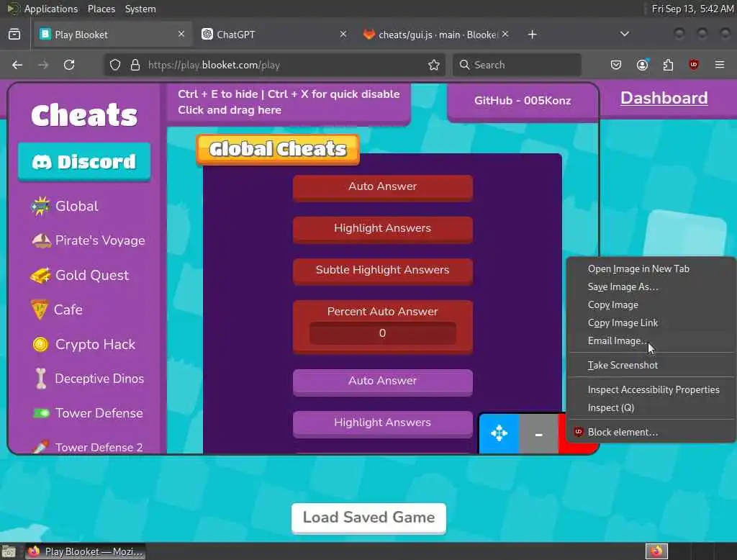Screen dimensions: 737x560
Task: Select Tower Defense cheats
Action: coord(88,413)
